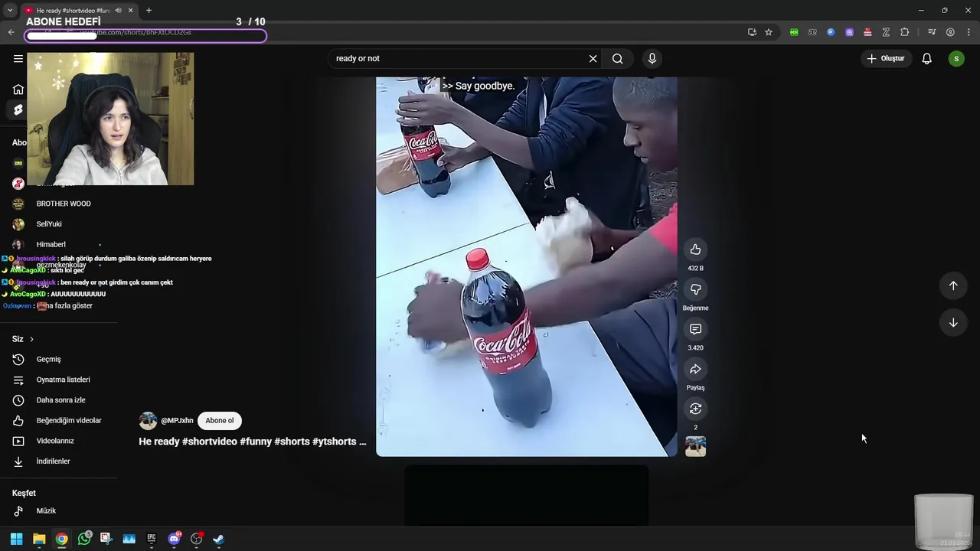Open WhatsApp from the taskbar

[84, 539]
